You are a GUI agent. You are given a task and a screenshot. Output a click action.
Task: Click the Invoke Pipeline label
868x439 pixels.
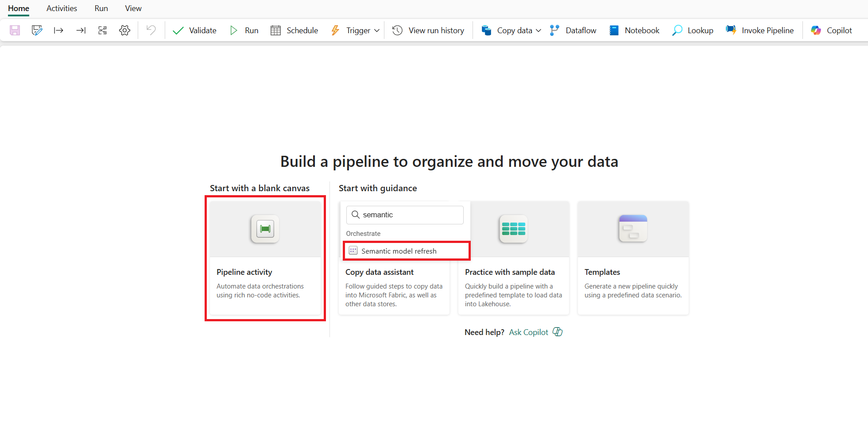pos(767,31)
